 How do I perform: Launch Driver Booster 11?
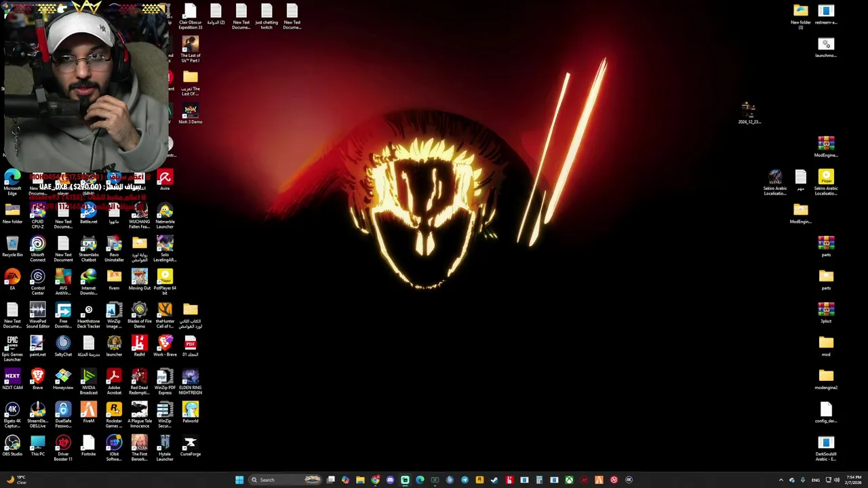click(x=63, y=449)
